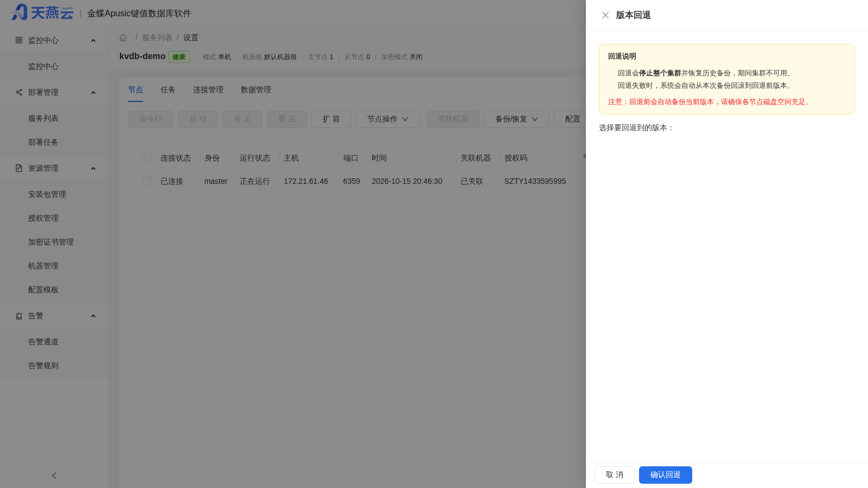Open the 监控中心 submenu item
The width and height of the screenshot is (868, 488).
point(54,66)
